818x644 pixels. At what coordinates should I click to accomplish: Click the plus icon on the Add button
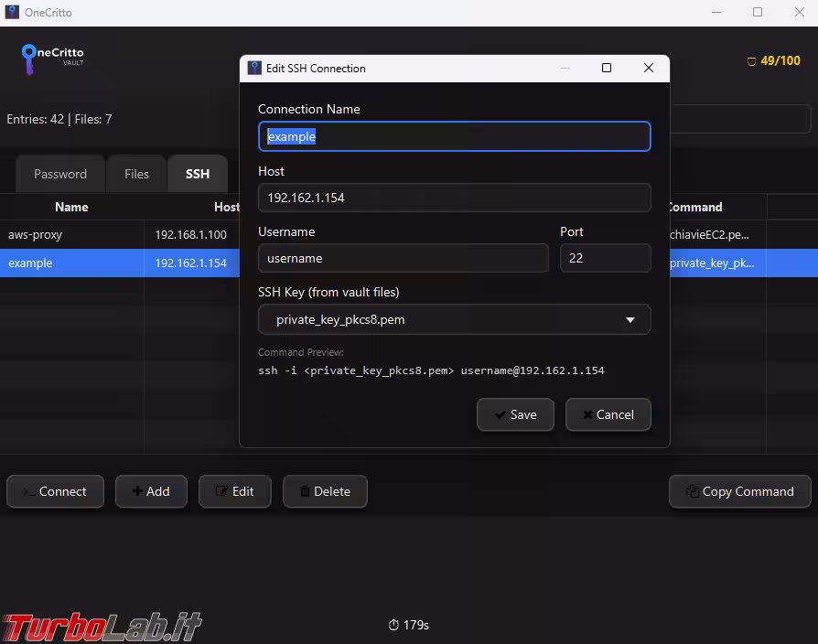pyautogui.click(x=137, y=491)
